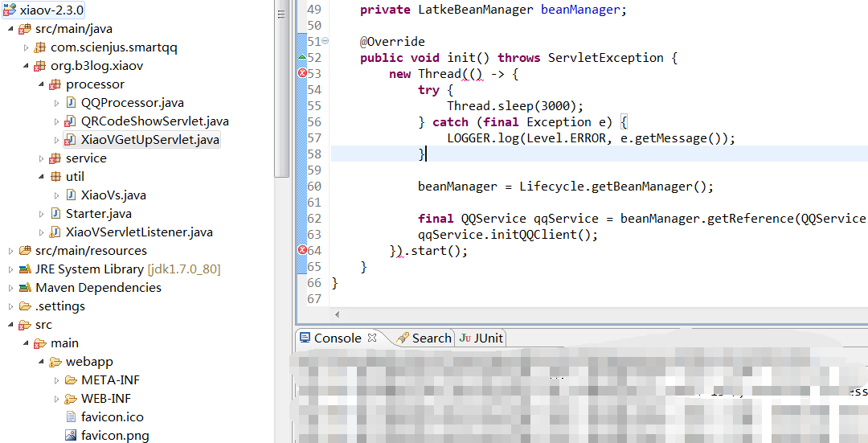Click the Maven Dependencies library icon
Image resolution: width=868 pixels, height=443 pixels.
click(25, 288)
